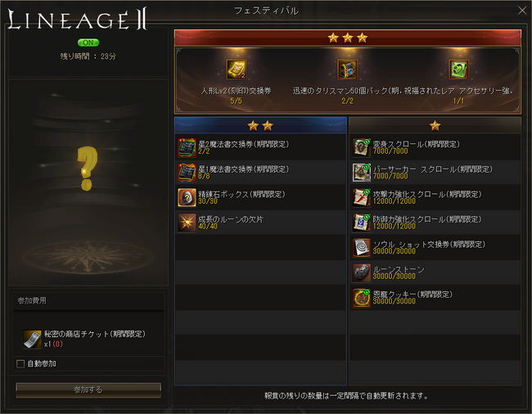Close the フェスティバル window
This screenshot has width=532, height=414.
tap(522, 11)
